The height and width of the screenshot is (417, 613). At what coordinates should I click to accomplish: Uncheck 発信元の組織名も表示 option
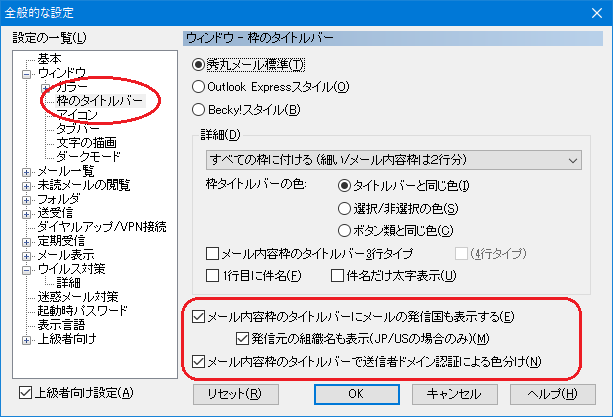pos(242,339)
